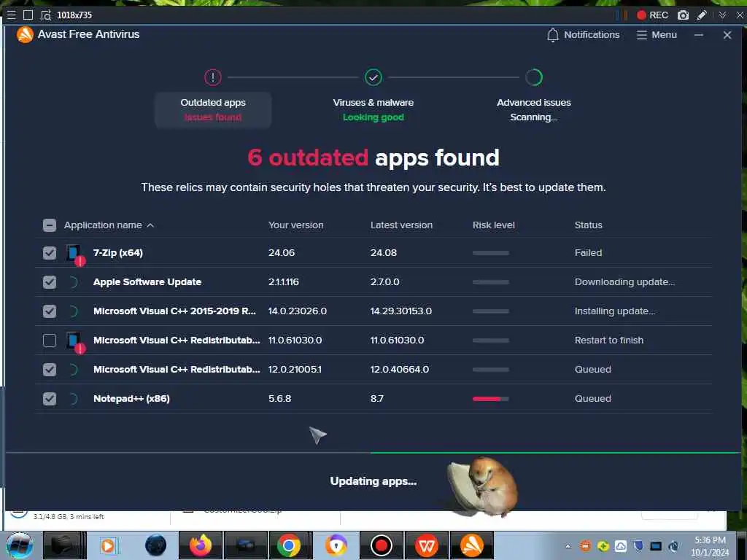The image size is (747, 560).
Task: Click the Updating apps... label
Action: (x=373, y=481)
